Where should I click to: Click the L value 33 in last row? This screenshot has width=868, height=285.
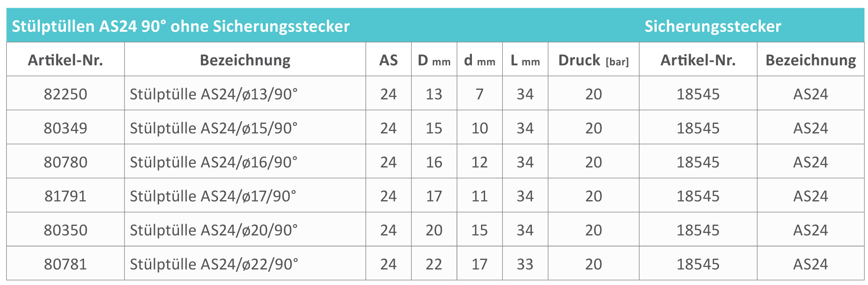click(x=525, y=264)
